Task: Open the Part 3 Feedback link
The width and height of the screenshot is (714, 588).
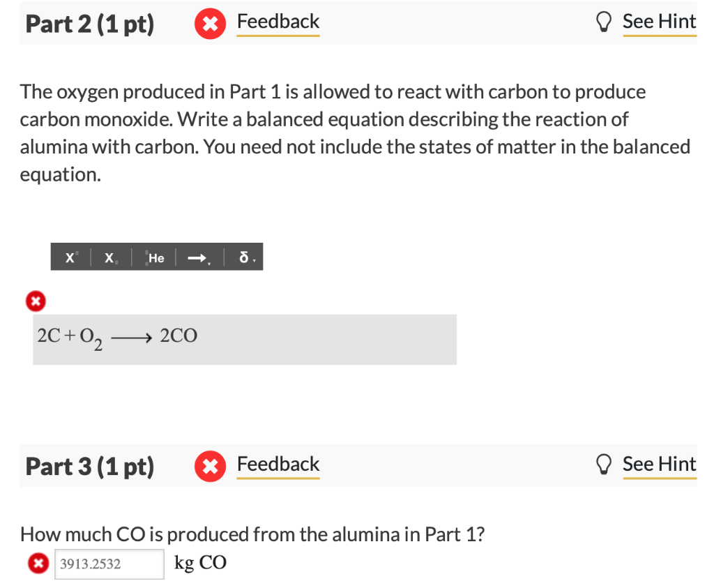Action: 278,465
